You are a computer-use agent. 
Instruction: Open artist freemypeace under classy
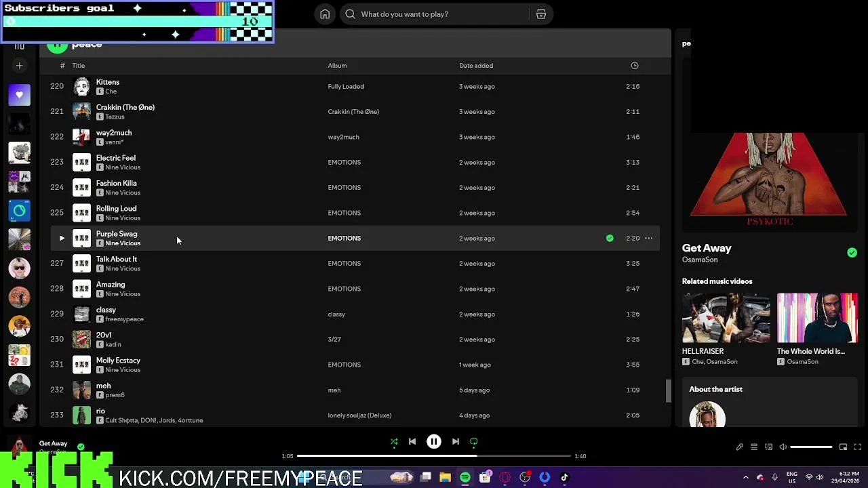(124, 319)
